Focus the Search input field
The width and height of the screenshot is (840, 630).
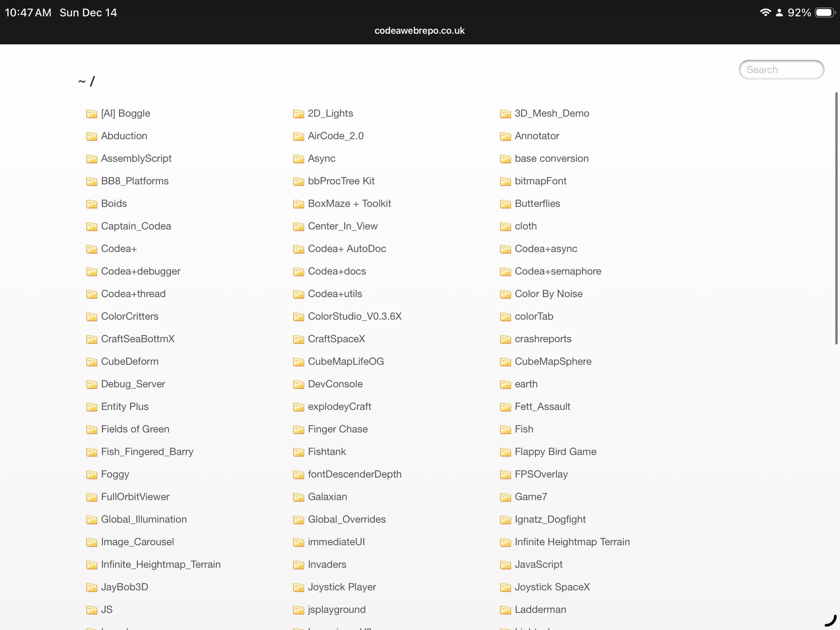pyautogui.click(x=781, y=70)
